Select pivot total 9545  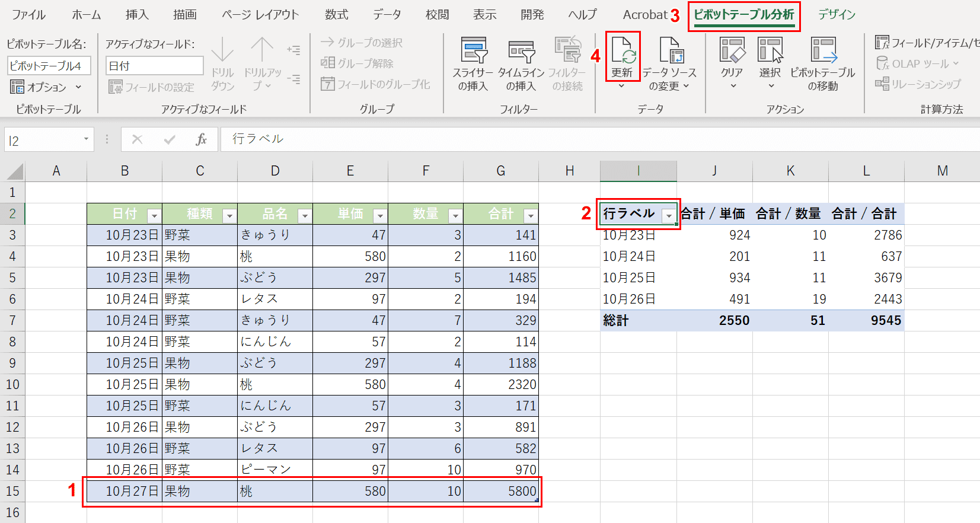click(x=866, y=320)
